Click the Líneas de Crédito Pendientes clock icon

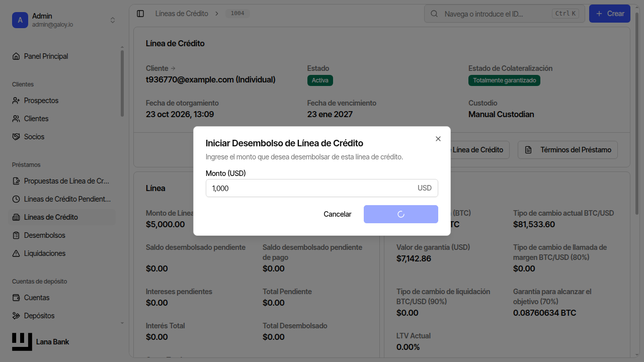pos(16,199)
